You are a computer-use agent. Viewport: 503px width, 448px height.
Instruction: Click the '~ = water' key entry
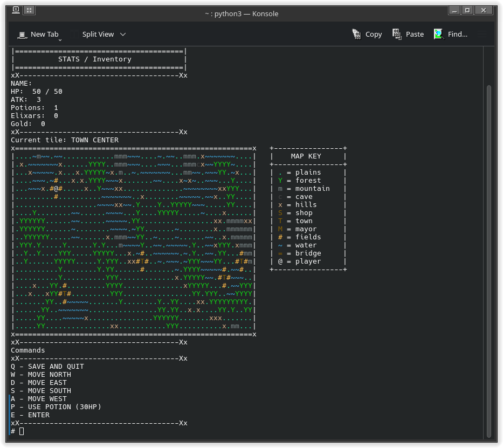[298, 245]
